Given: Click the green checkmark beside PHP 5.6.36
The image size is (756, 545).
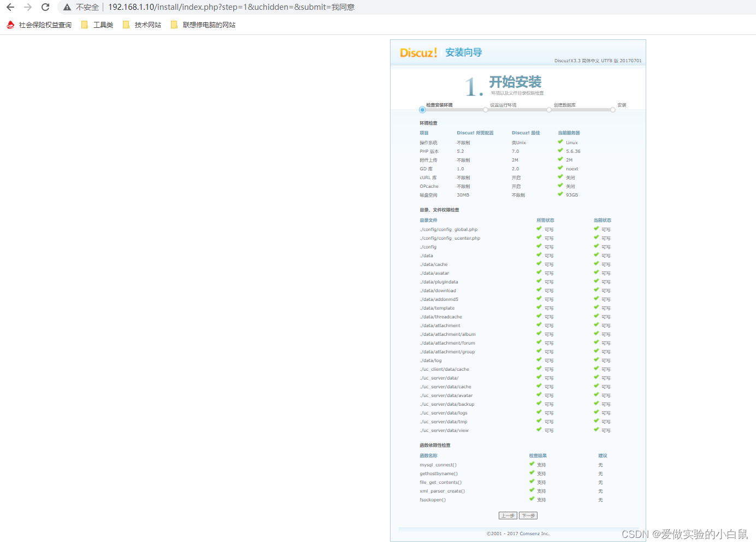Looking at the screenshot, I should pyautogui.click(x=560, y=150).
